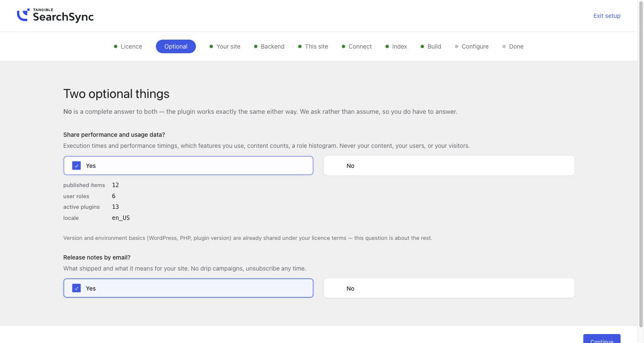Choose No for sharing usage data

tap(449, 166)
